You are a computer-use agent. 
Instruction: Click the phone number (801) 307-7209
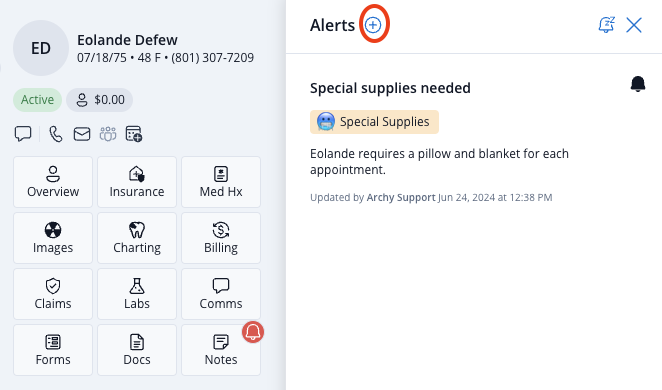click(x=212, y=58)
